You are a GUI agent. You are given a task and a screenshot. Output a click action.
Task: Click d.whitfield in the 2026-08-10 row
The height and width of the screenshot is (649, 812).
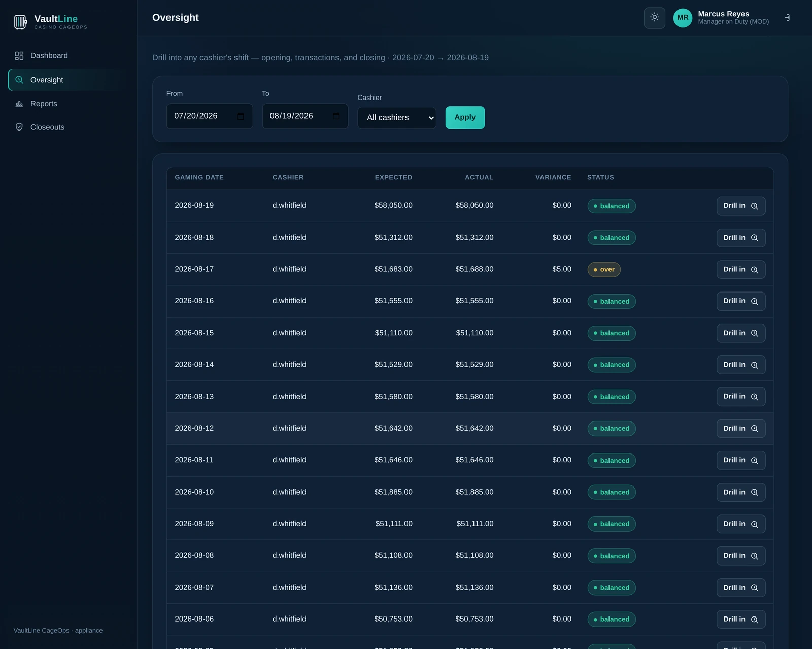(289, 492)
